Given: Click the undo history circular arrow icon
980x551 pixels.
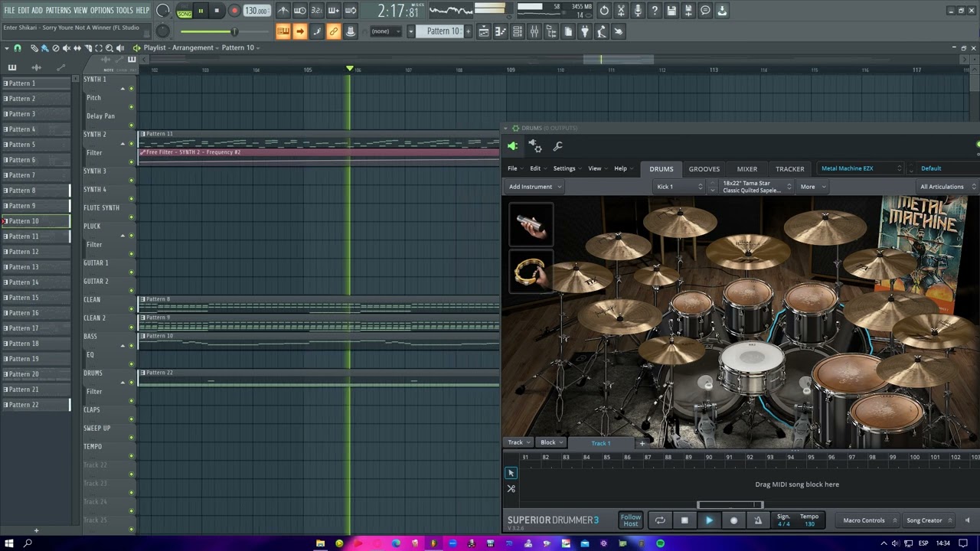Looking at the screenshot, I should 604,11.
